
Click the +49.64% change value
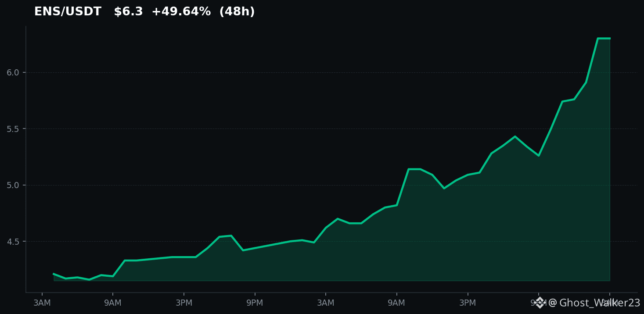[181, 12]
